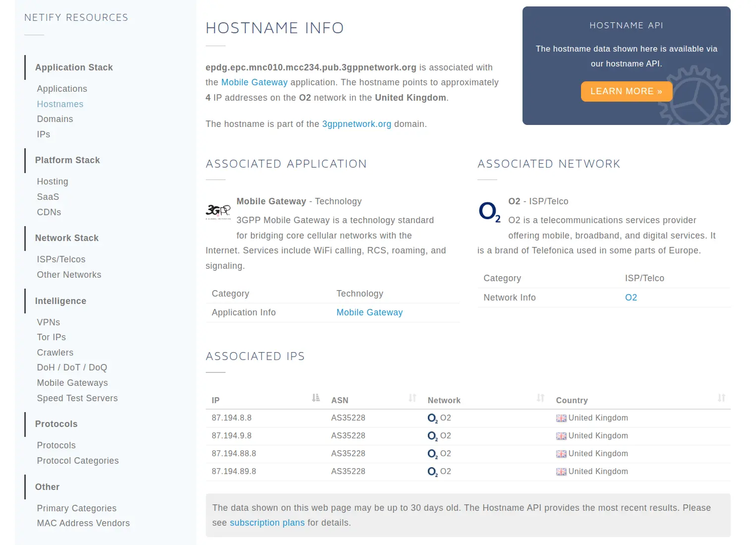
Task: Open Primary Categories in sidebar
Action: click(x=77, y=508)
